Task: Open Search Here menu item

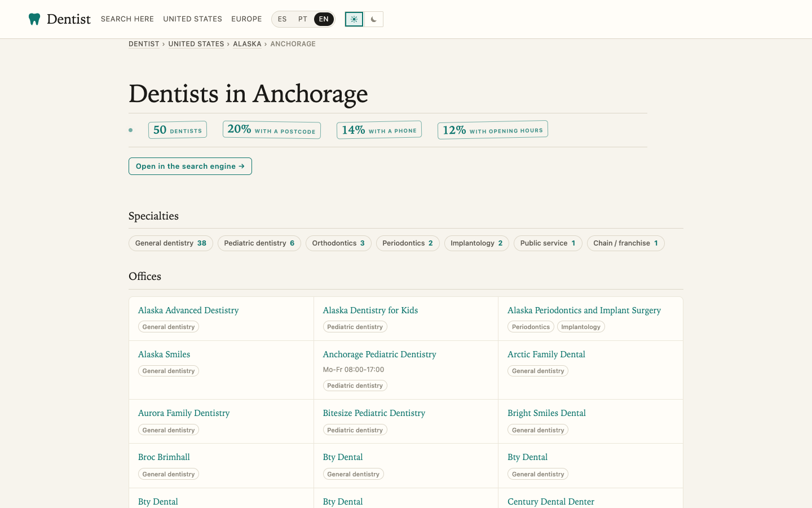Action: coord(127,19)
